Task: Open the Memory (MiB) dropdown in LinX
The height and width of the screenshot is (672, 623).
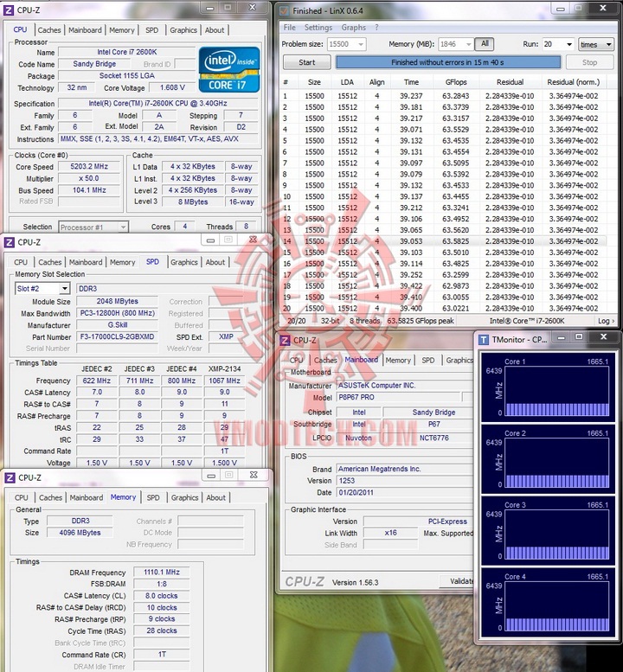Action: (x=468, y=45)
